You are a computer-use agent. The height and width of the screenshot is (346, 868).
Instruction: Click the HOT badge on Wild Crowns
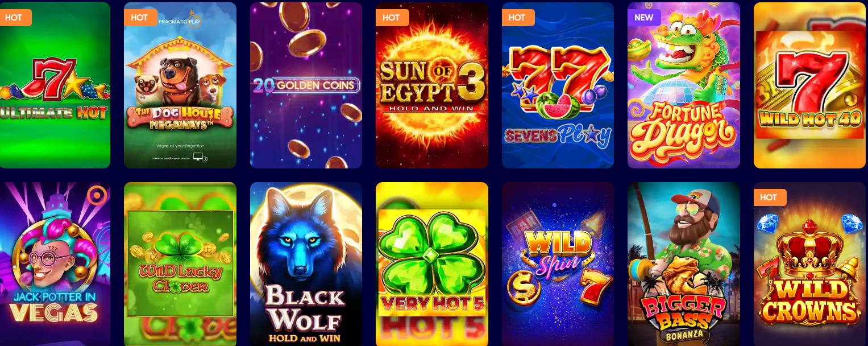point(770,197)
